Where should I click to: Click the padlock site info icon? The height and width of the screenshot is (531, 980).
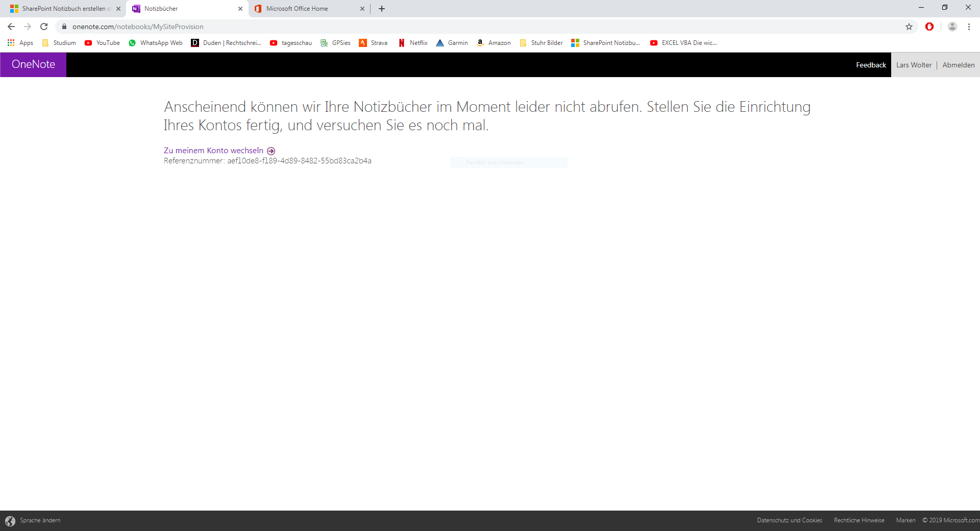click(64, 27)
